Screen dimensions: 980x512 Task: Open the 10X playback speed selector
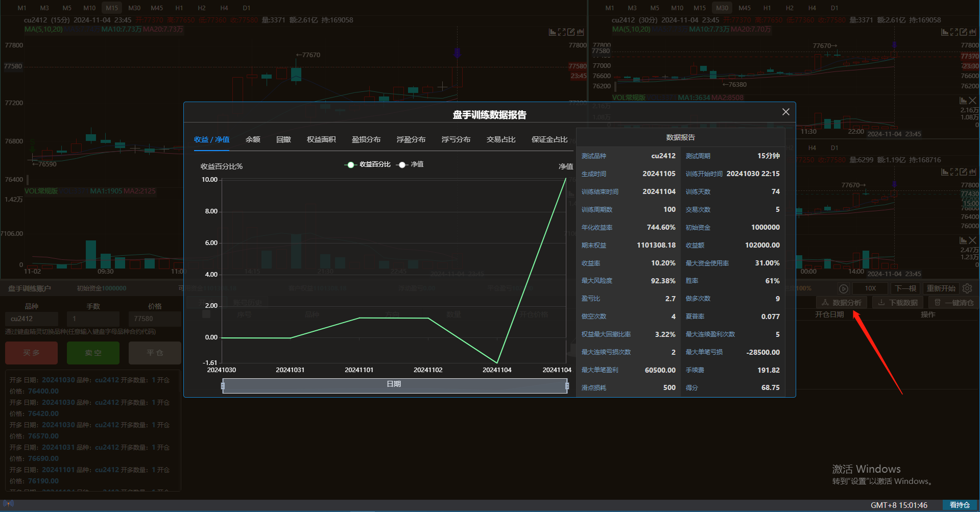870,288
